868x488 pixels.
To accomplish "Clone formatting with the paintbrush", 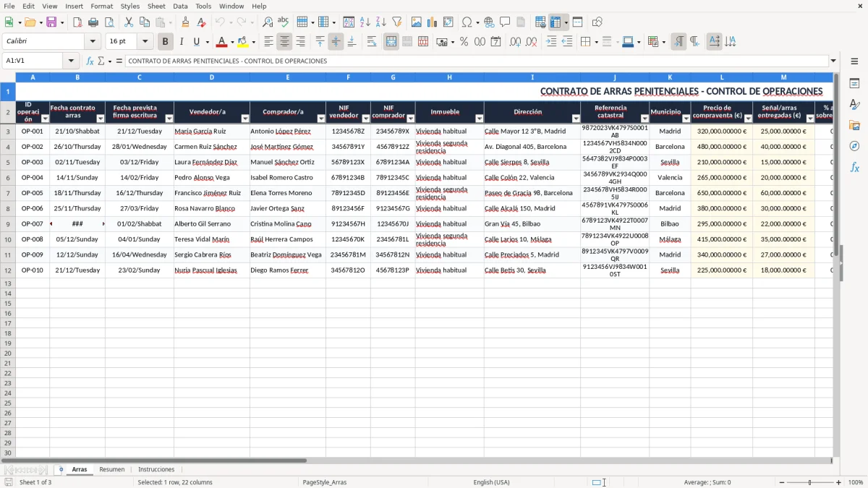I will 185,22.
